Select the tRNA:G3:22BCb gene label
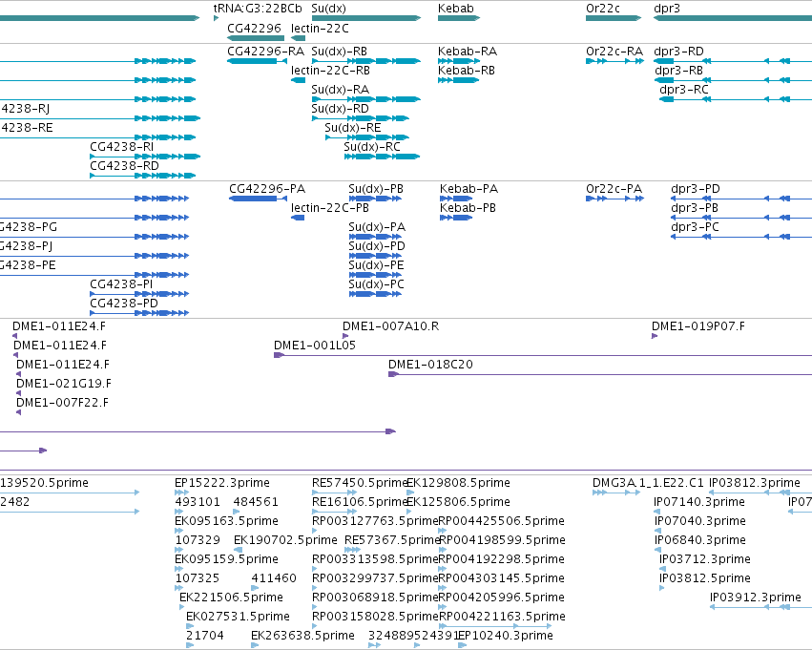This screenshot has width=812, height=650. click(x=258, y=9)
